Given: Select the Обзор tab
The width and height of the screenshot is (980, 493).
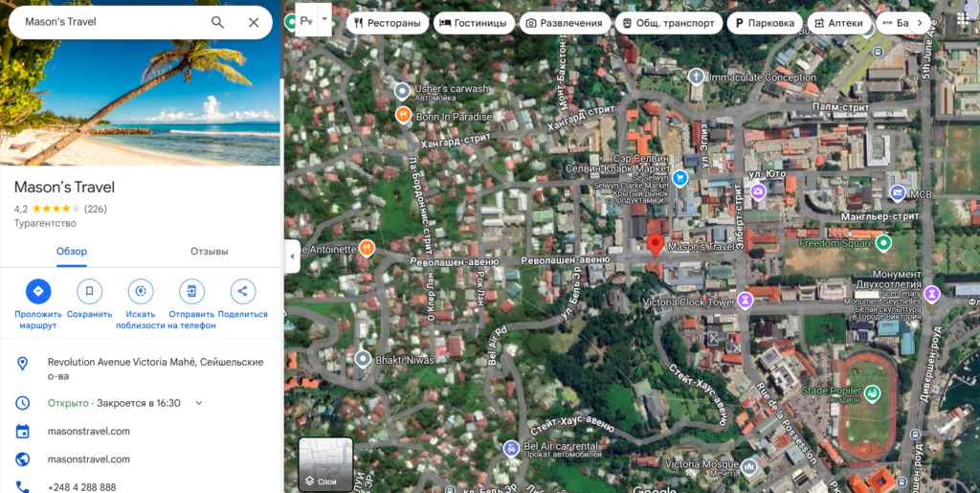Looking at the screenshot, I should pos(71,252).
